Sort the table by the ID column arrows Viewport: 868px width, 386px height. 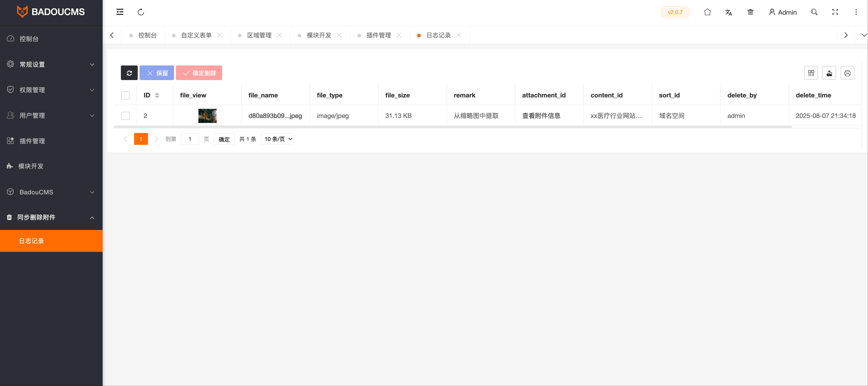pyautogui.click(x=157, y=95)
